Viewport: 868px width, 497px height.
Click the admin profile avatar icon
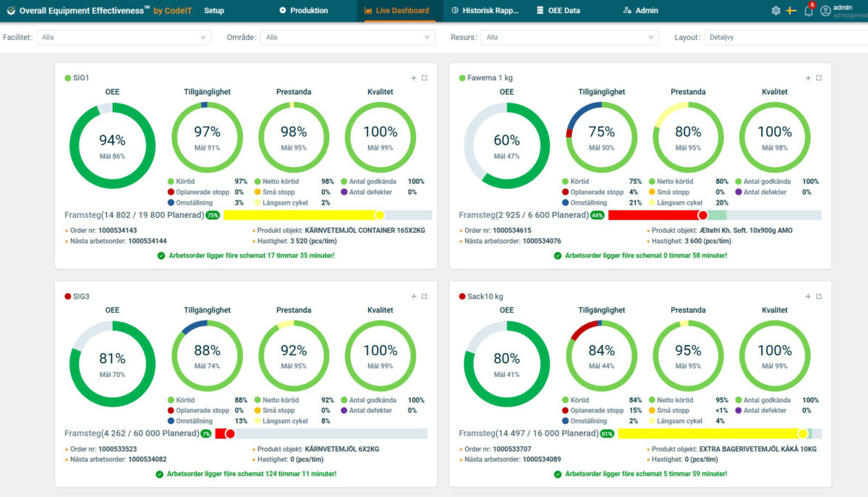[x=825, y=10]
